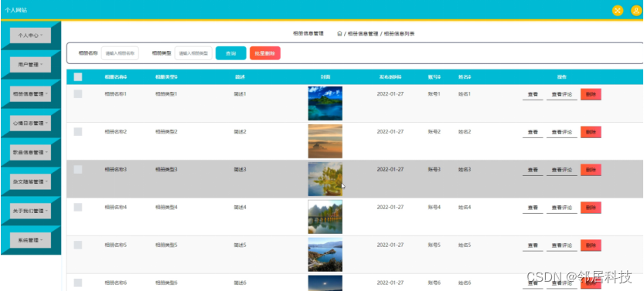Click 查看 for the 相册名称2 row
Viewport: 644px width, 291px height.
(x=533, y=132)
